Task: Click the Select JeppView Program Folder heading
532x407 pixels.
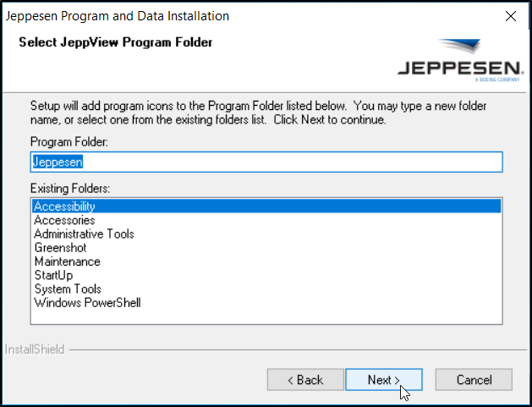Action: pyautogui.click(x=115, y=42)
